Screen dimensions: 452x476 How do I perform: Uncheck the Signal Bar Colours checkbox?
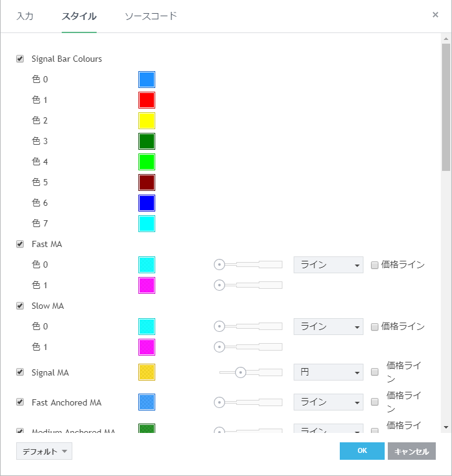(x=20, y=59)
